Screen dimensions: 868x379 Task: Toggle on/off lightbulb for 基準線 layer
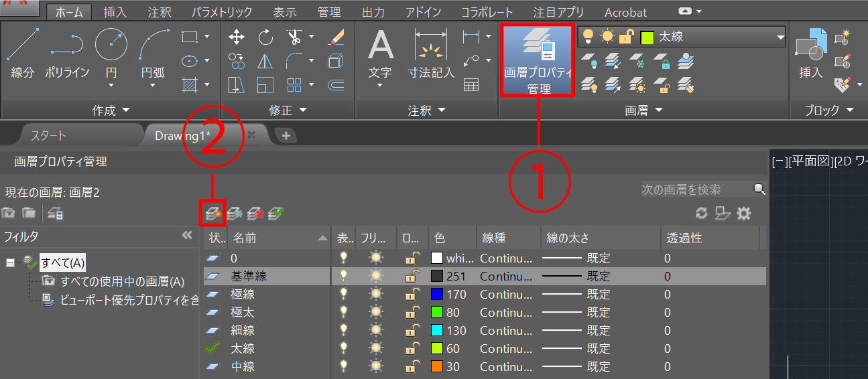[345, 276]
